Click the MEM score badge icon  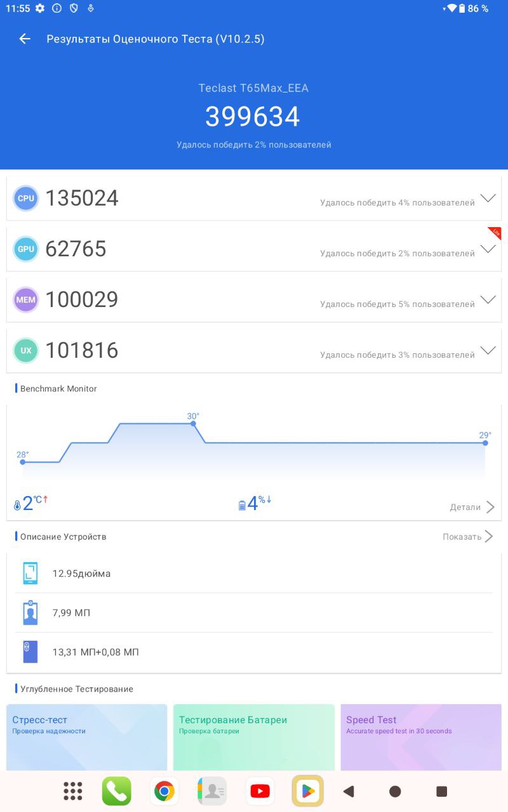(26, 299)
